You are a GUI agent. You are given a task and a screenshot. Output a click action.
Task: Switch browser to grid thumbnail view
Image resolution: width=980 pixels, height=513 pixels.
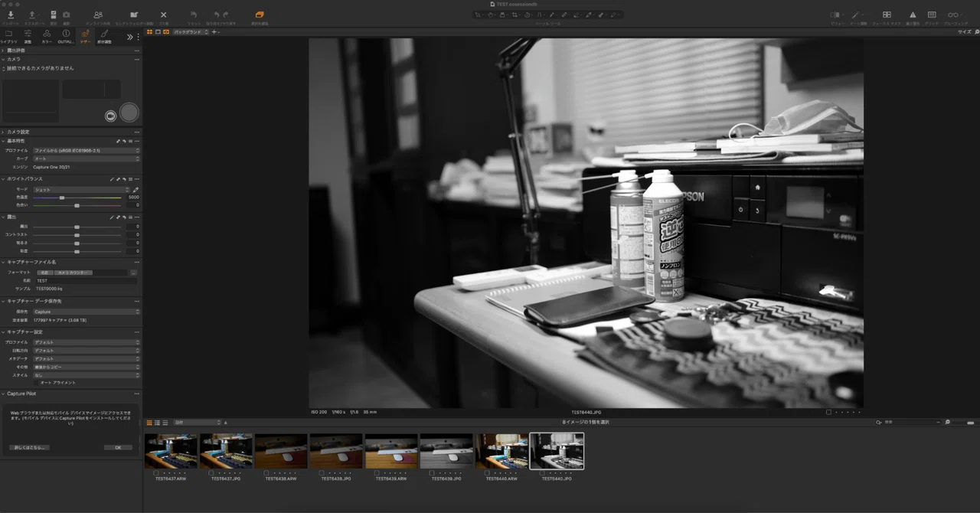point(149,423)
